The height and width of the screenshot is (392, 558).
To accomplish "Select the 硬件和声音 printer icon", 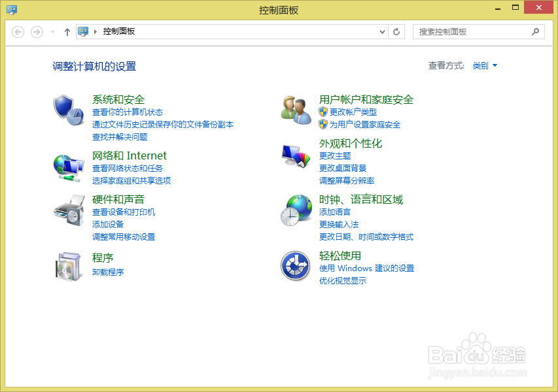I will 69,212.
